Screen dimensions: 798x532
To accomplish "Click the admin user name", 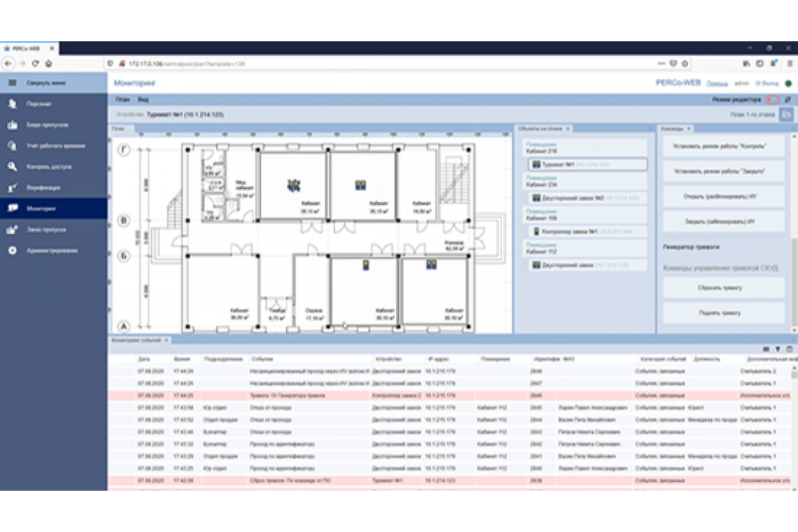I will 741,84.
